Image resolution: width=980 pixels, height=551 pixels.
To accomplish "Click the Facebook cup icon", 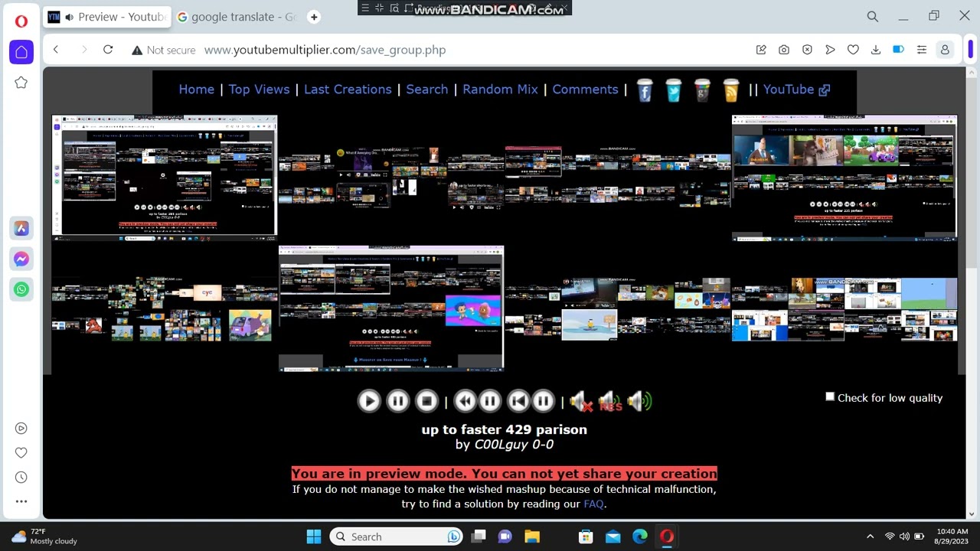I will [x=645, y=90].
